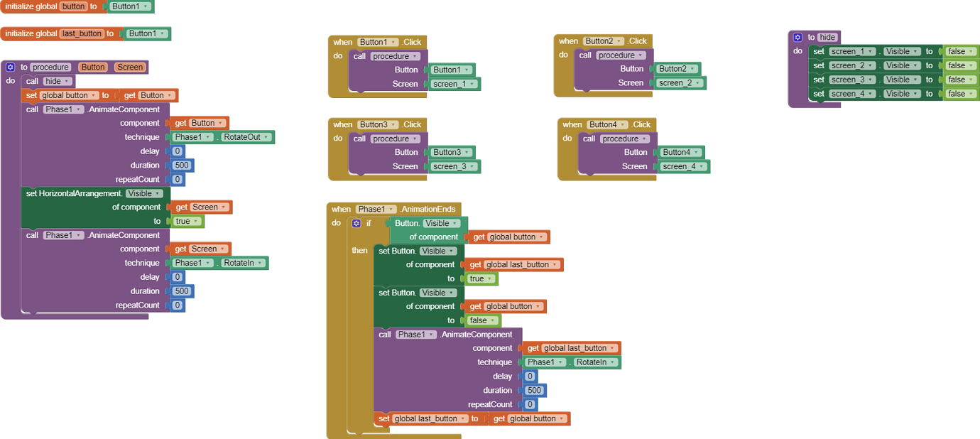Select the 'when Phase1.AnimationEnds' event block header
Screen dimensions: 980x439
click(394, 209)
